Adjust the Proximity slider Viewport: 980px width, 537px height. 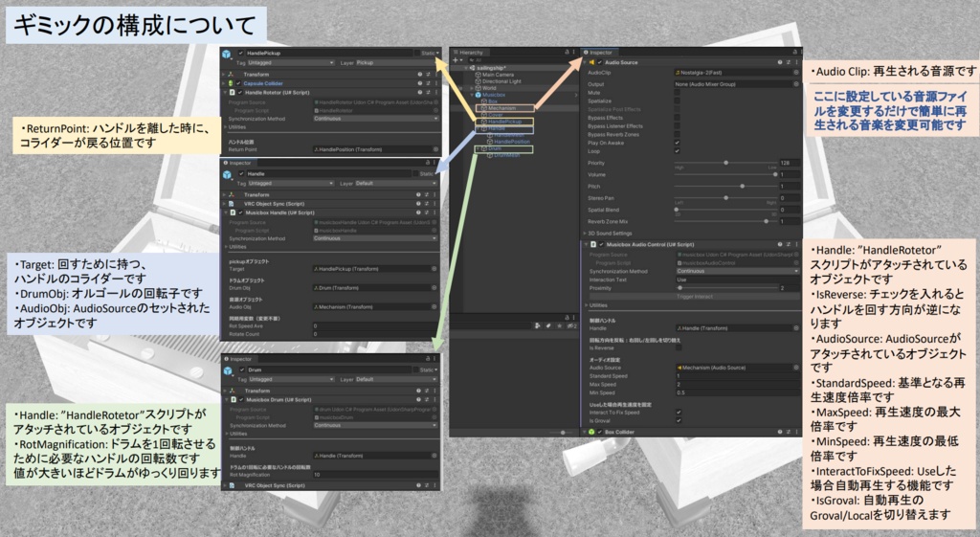coord(727,288)
